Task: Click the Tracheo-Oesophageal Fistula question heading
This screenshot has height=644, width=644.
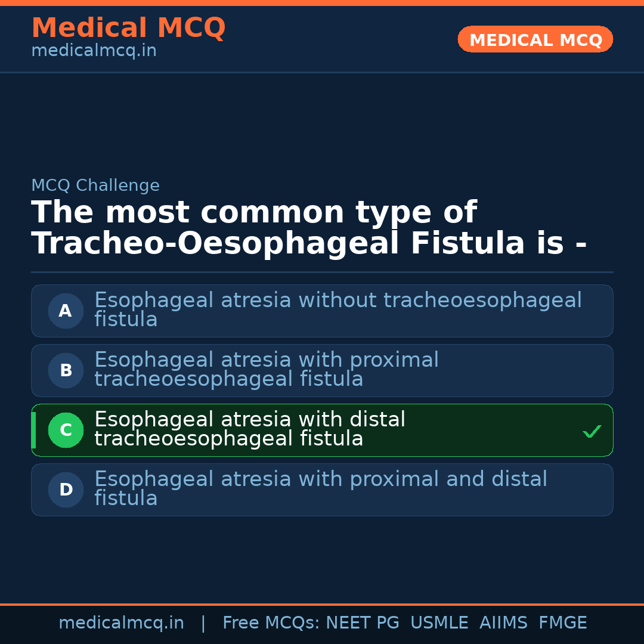Action: [309, 228]
